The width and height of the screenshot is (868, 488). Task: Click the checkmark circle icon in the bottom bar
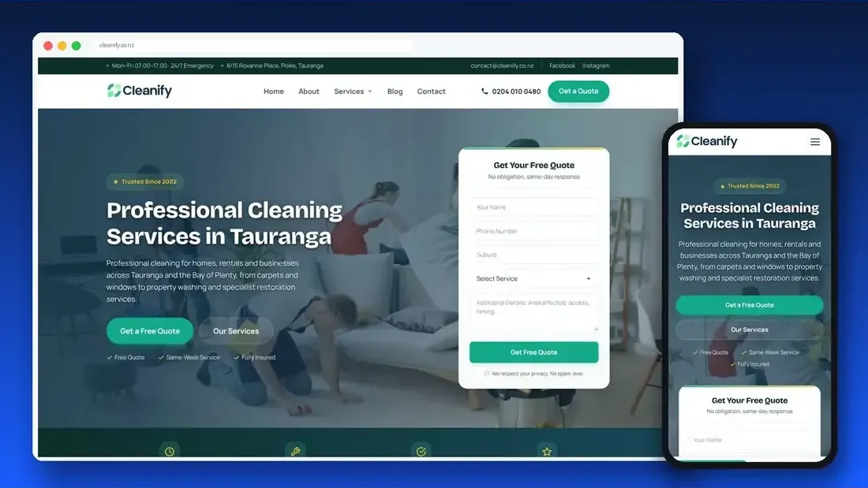pyautogui.click(x=421, y=452)
